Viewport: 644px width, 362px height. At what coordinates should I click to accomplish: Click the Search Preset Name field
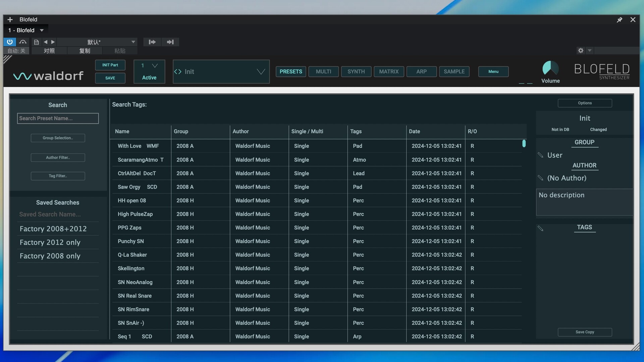pyautogui.click(x=58, y=118)
